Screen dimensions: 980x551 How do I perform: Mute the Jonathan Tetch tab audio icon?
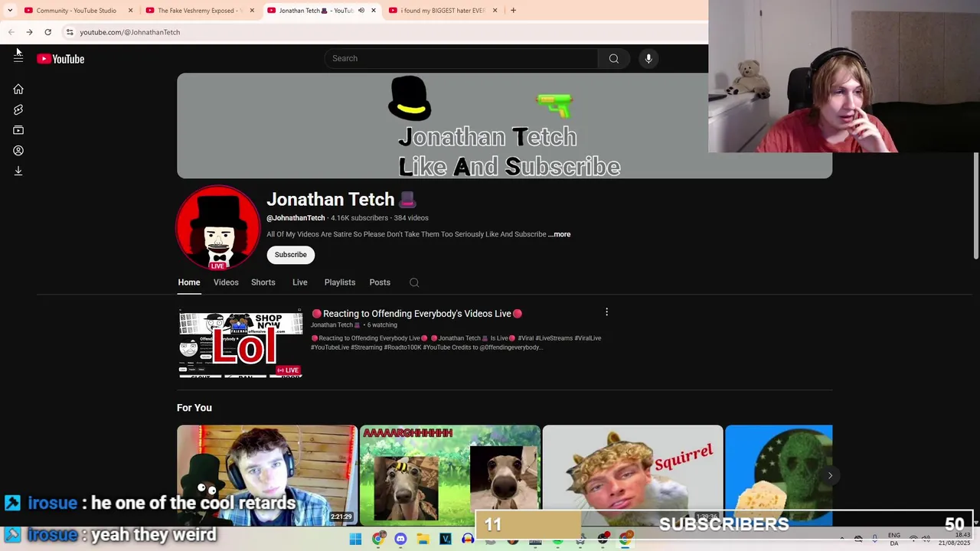click(361, 11)
